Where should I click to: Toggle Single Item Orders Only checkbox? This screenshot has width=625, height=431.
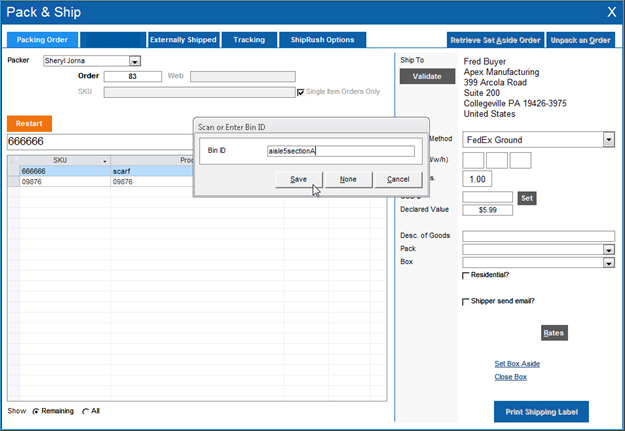pyautogui.click(x=300, y=92)
